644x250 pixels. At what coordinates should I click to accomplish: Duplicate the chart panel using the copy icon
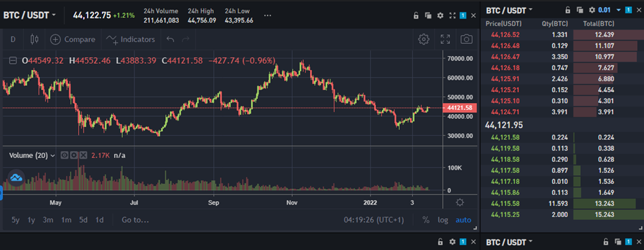[x=428, y=16]
